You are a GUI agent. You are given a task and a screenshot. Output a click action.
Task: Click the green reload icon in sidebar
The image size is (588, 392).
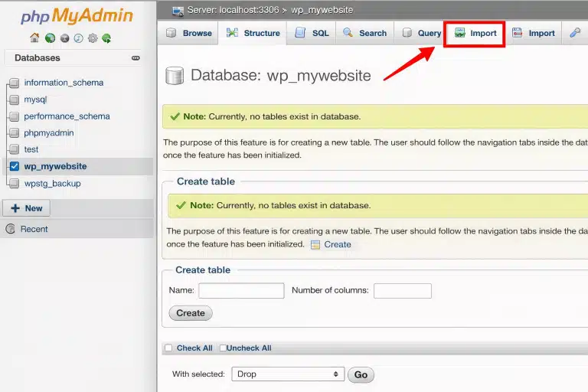(x=106, y=38)
